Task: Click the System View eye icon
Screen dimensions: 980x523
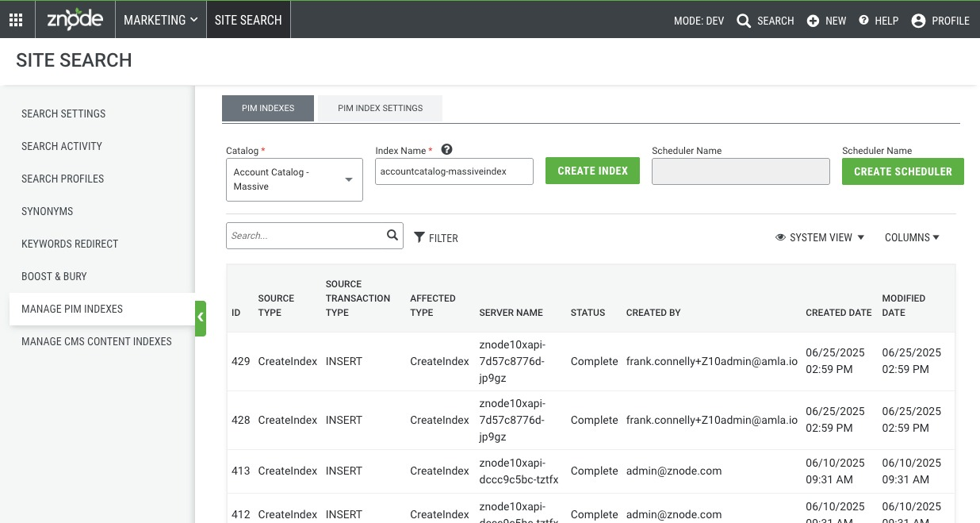Action: pyautogui.click(x=780, y=237)
